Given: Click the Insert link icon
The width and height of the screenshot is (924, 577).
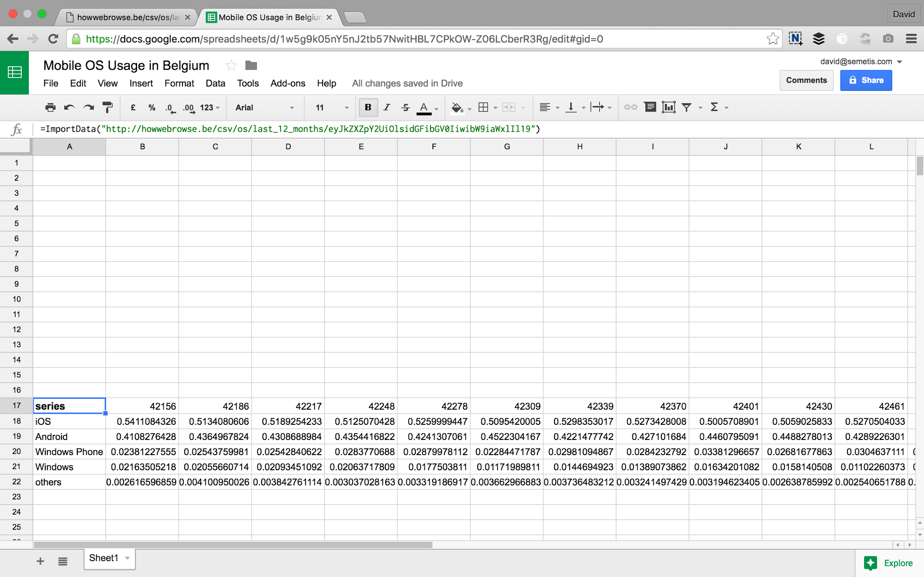Looking at the screenshot, I should click(x=631, y=107).
